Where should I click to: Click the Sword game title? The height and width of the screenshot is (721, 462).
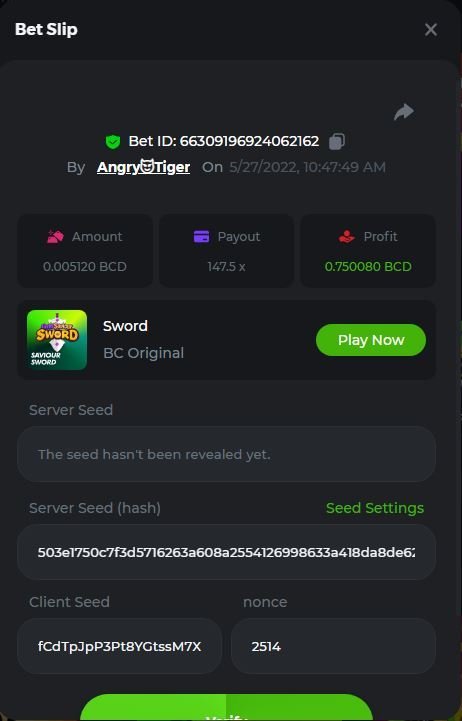(125, 326)
